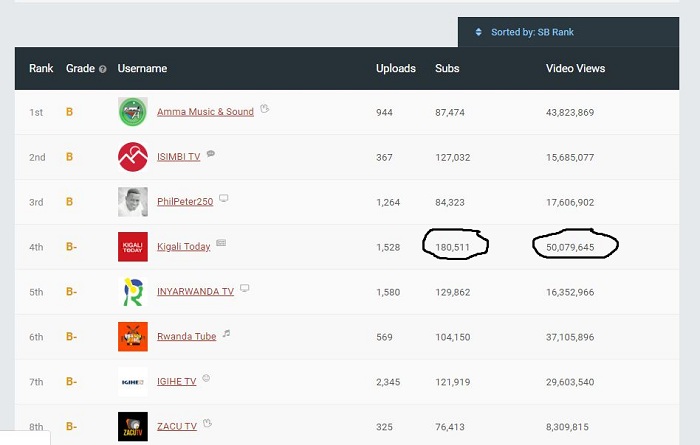This screenshot has width=700, height=445.
Task: Open the IGIHE TV channel link
Action: [177, 382]
